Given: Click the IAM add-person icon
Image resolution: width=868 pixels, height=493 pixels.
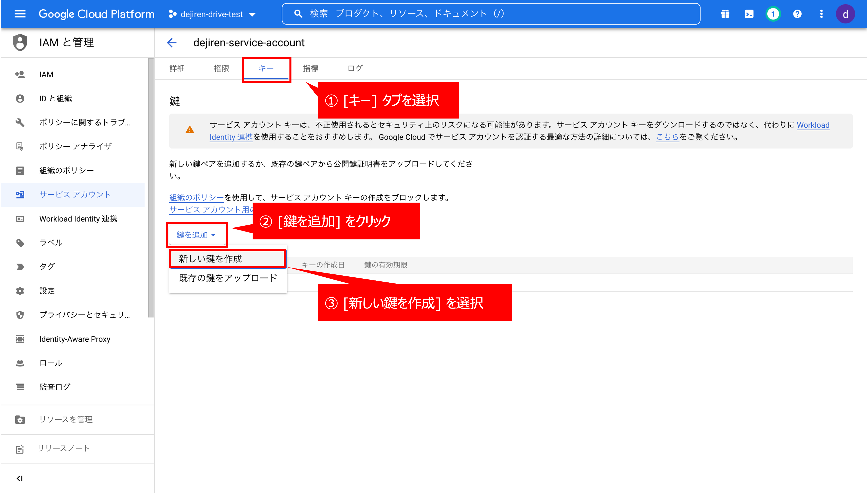Looking at the screenshot, I should [20, 74].
